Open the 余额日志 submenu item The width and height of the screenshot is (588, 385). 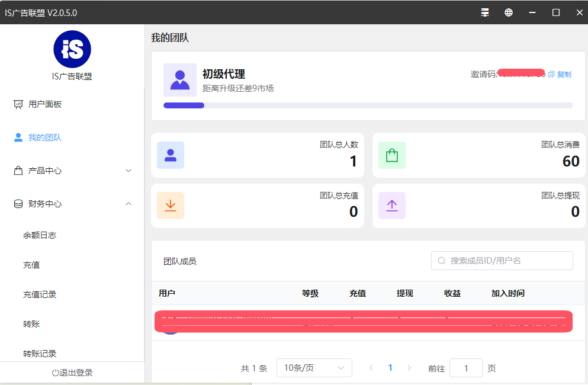(40, 235)
